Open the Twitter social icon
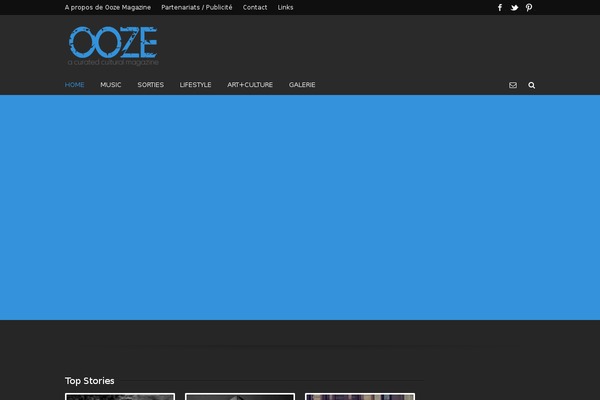The image size is (600, 400). 514,8
